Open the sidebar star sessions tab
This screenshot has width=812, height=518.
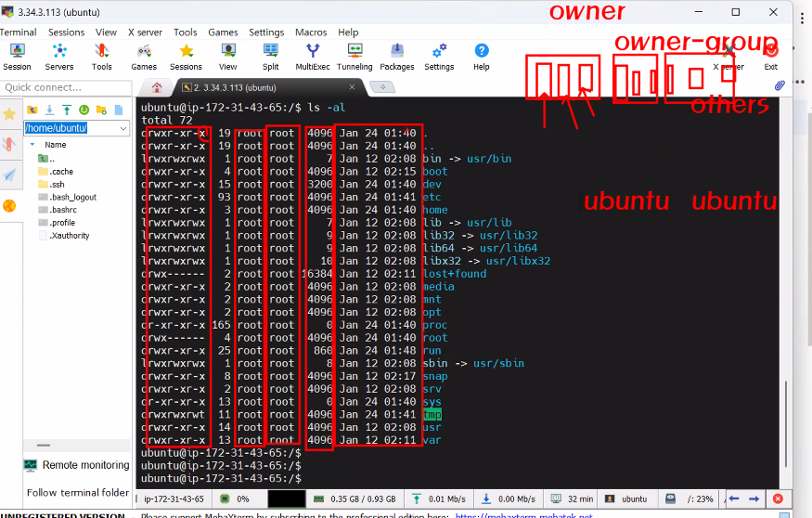[x=9, y=113]
